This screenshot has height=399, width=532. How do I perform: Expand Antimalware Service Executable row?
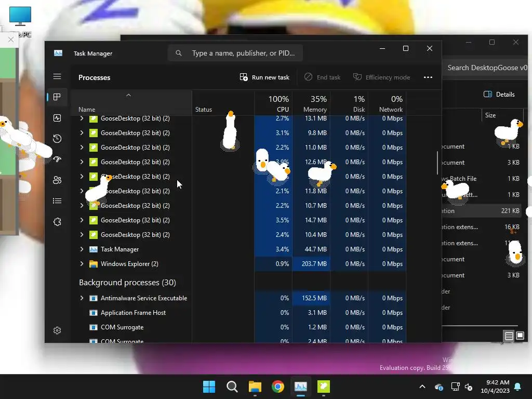pyautogui.click(x=82, y=298)
